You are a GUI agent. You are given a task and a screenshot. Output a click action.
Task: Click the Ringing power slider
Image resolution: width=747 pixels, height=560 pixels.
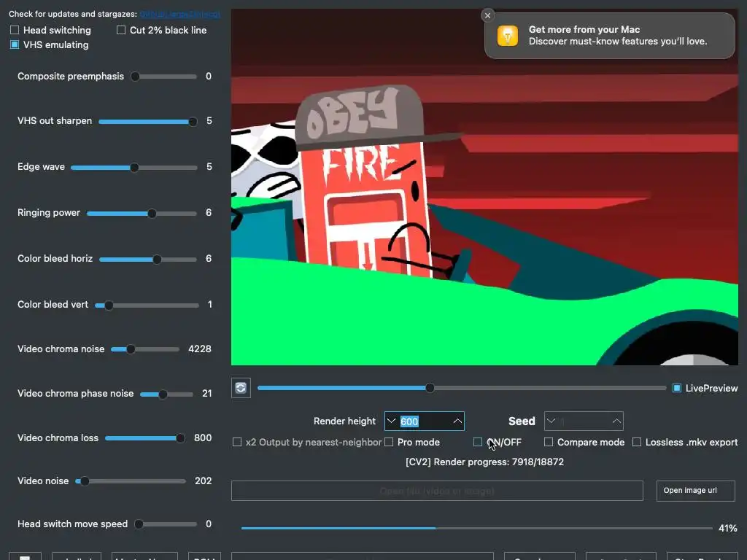(x=142, y=214)
